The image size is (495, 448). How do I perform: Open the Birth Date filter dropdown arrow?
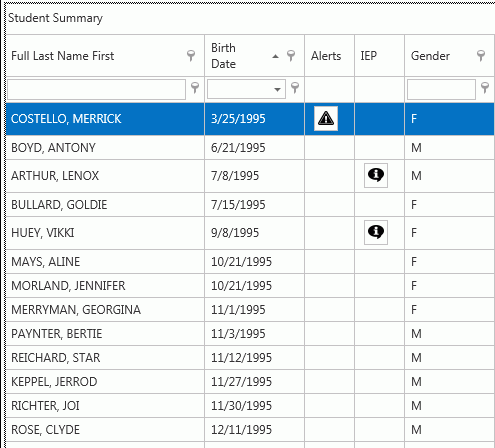(x=277, y=89)
